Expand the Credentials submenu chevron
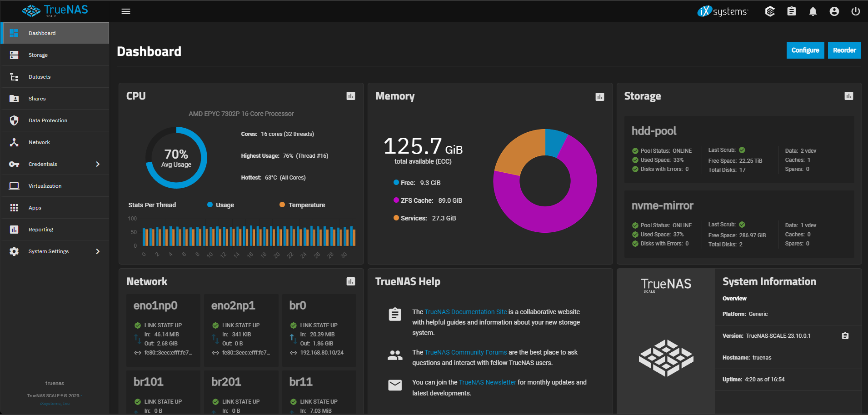 pyautogui.click(x=98, y=164)
